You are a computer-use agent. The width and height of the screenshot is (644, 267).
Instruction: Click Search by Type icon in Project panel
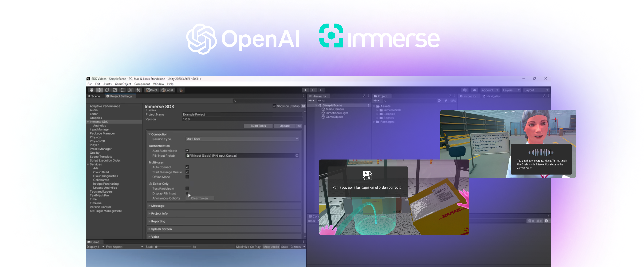tap(440, 101)
